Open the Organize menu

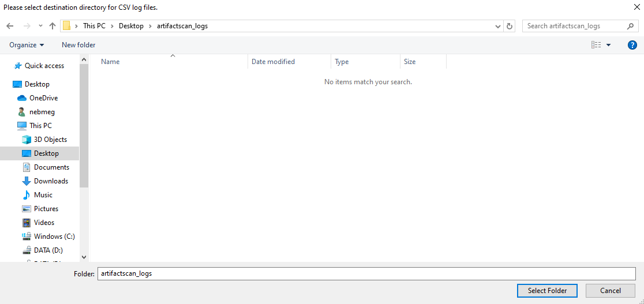tap(27, 45)
